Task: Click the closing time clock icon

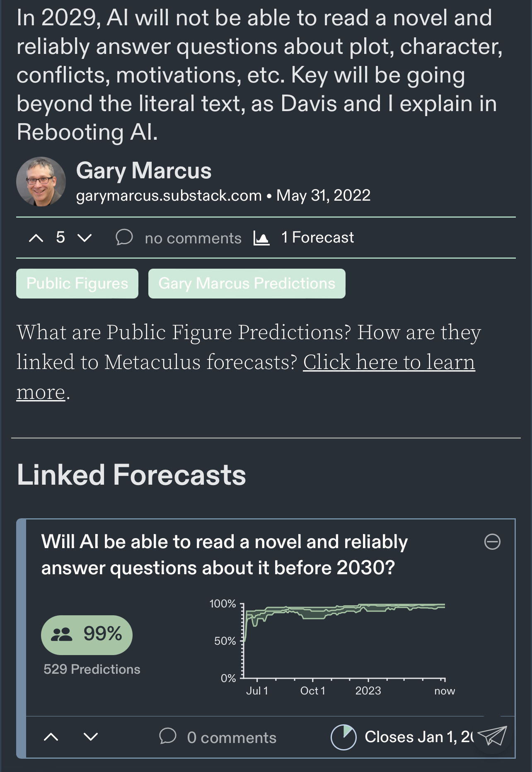Action: click(343, 737)
